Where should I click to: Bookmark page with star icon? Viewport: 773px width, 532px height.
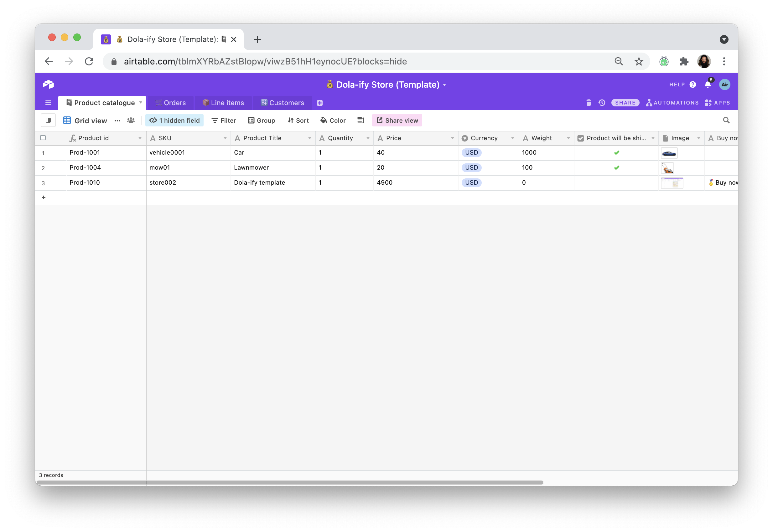click(639, 61)
